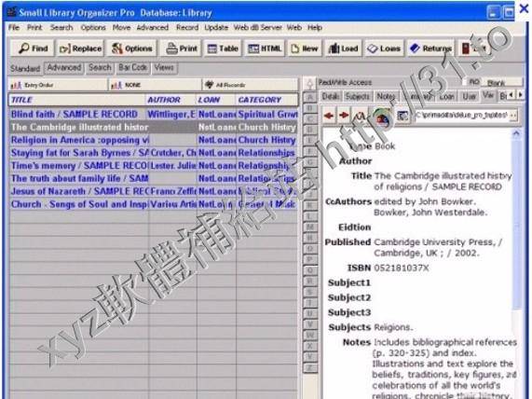This screenshot has height=399, width=532.
Task: Open the Options toolbar button
Action: 131,48
